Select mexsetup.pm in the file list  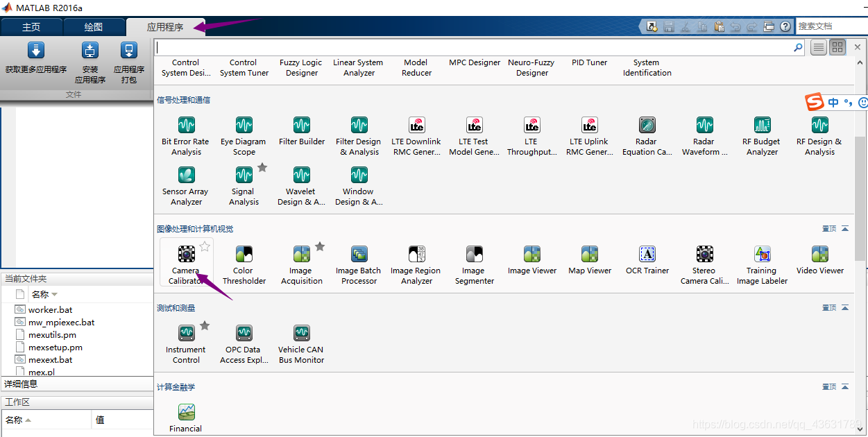tap(55, 347)
